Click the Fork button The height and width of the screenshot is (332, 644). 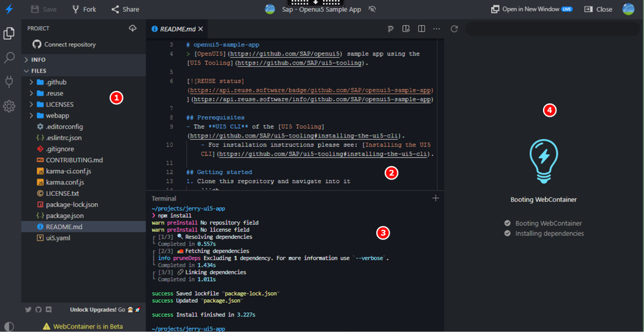84,9
